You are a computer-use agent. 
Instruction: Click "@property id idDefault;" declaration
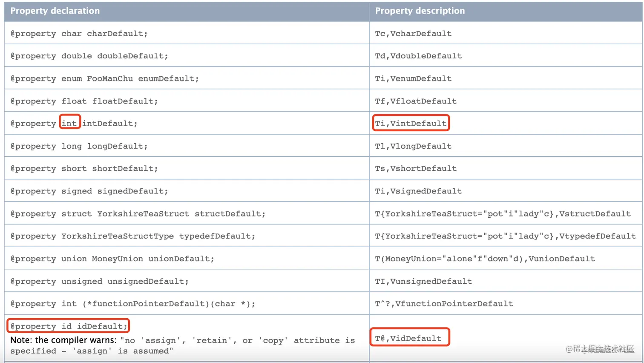click(69, 326)
